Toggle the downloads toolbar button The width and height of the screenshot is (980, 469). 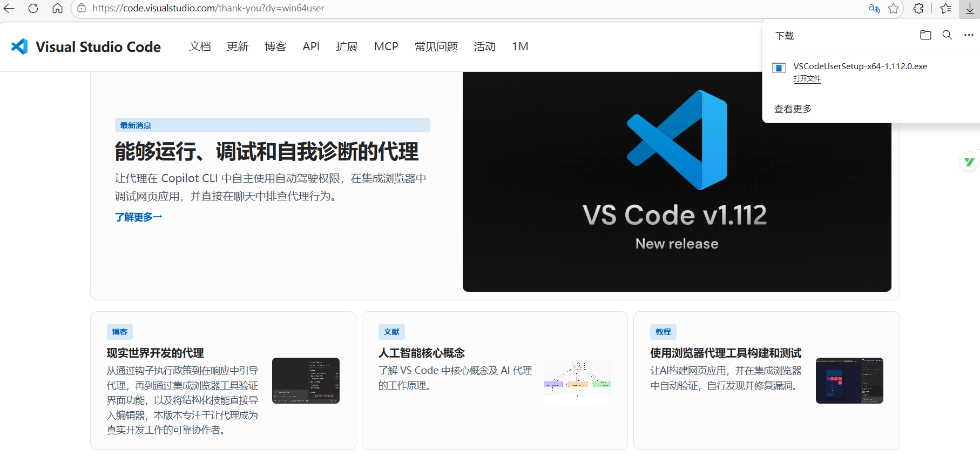coord(970,8)
